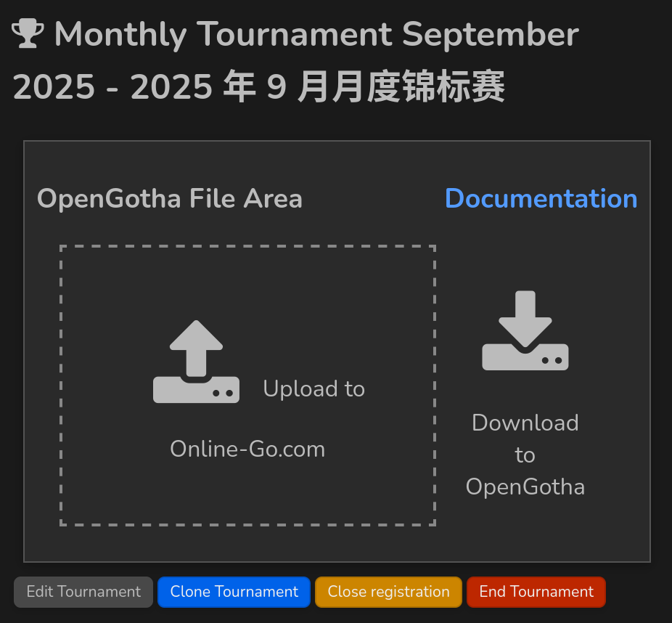Click the download tray icon
Screen dimensions: 672x623
tap(525, 331)
